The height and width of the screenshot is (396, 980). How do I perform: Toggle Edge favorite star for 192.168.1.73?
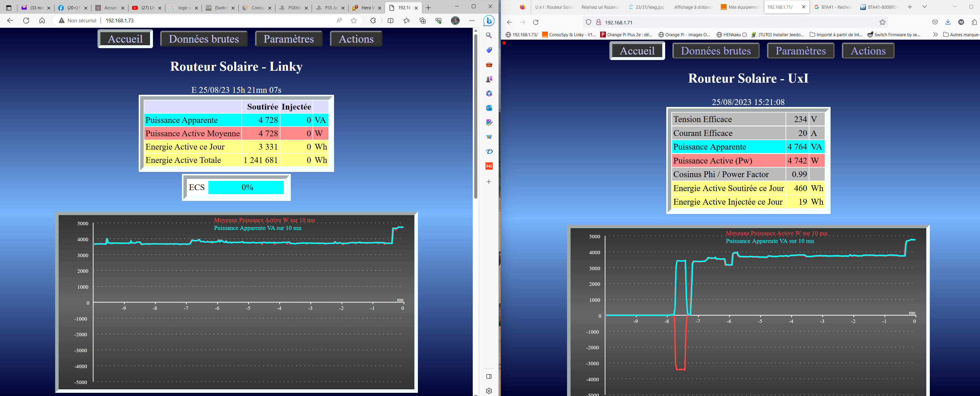(354, 21)
